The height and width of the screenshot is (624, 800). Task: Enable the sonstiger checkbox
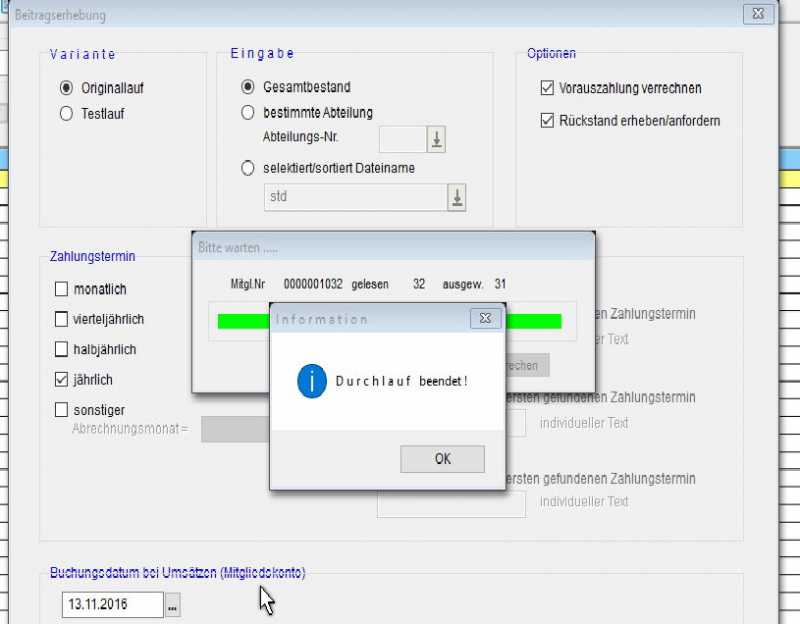pos(61,410)
